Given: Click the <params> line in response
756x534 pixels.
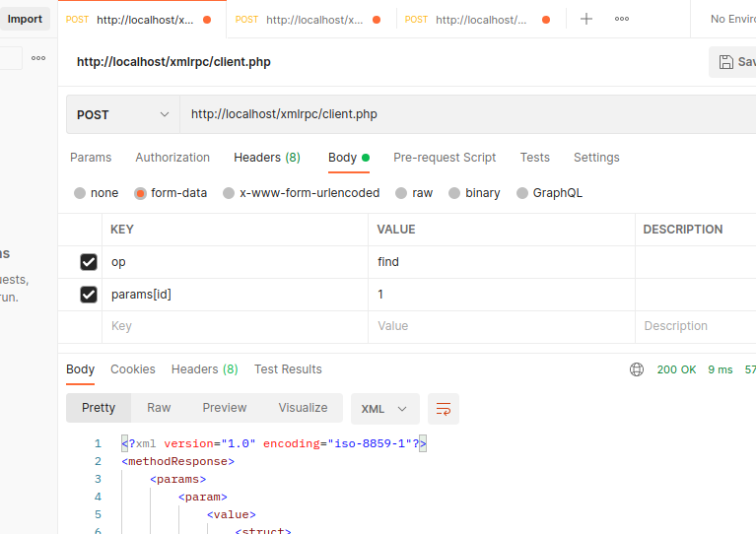Looking at the screenshot, I should (177, 480).
